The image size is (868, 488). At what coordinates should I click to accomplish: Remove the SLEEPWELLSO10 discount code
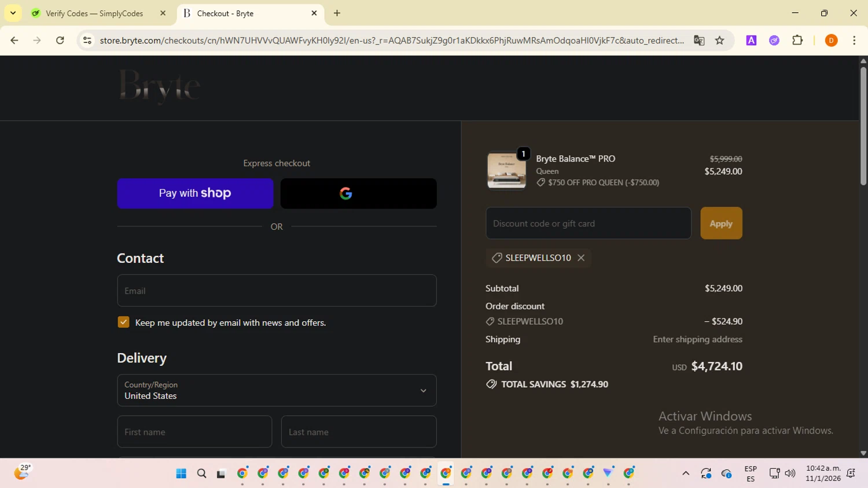pyautogui.click(x=581, y=258)
